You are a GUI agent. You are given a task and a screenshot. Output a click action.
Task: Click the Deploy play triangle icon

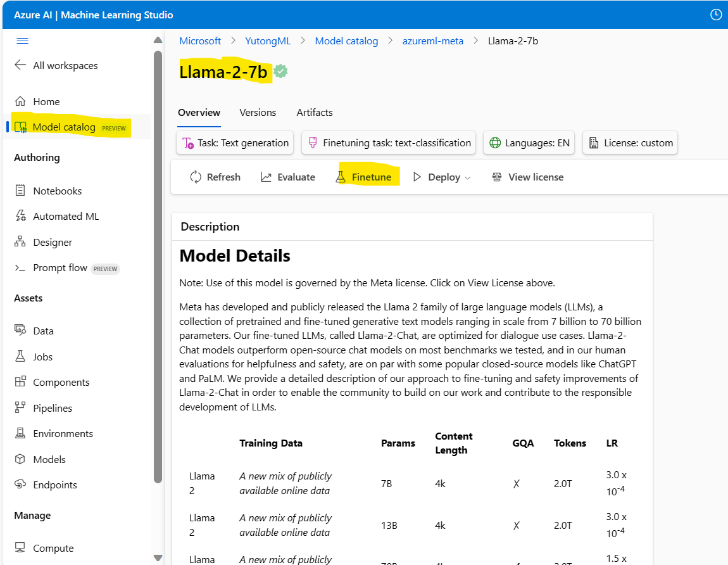[x=417, y=177]
